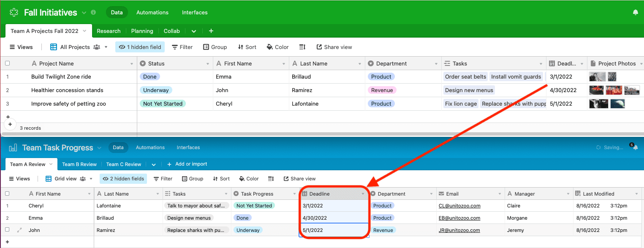Open the Deadline column dropdown in bottom table
644x248 pixels.
pyautogui.click(x=363, y=194)
